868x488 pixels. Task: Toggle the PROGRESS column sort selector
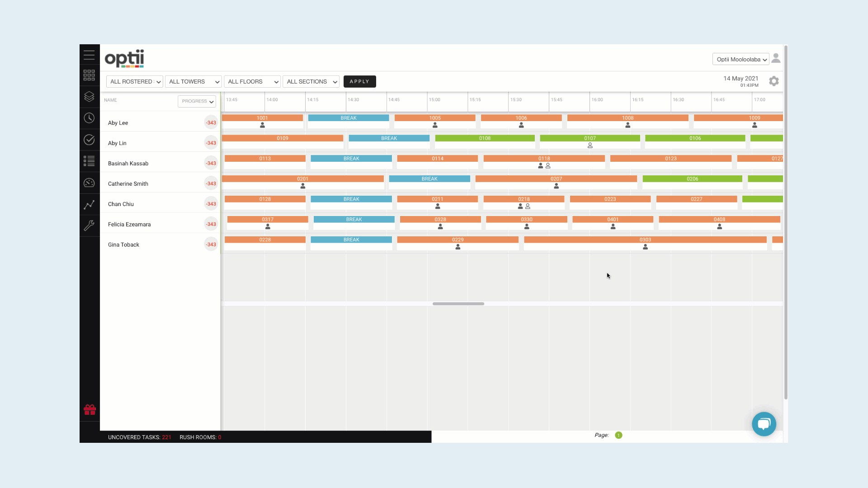(x=197, y=101)
